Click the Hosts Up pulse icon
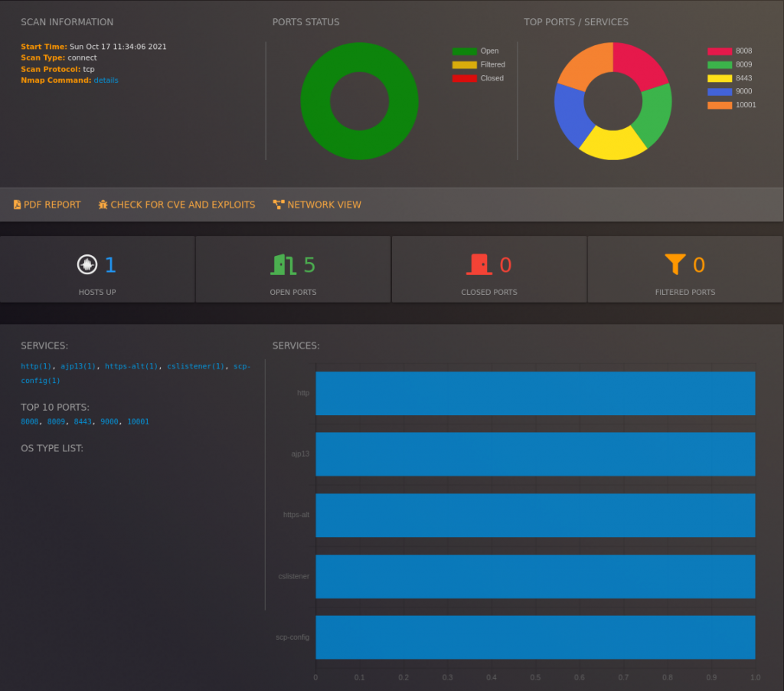This screenshot has height=691, width=784. pyautogui.click(x=87, y=265)
